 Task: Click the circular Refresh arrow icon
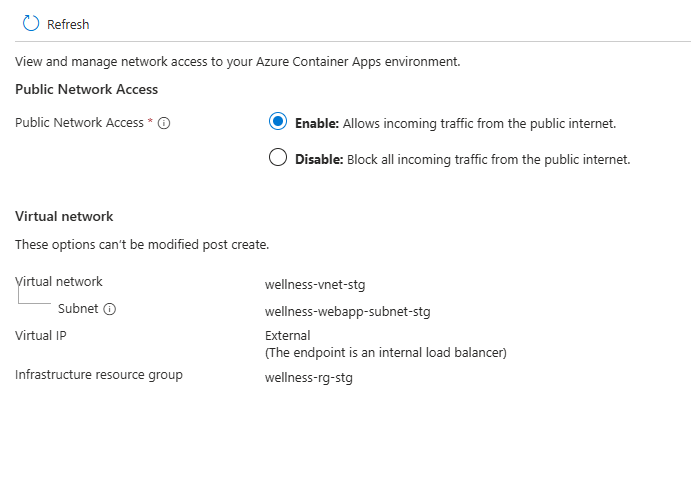click(x=31, y=23)
